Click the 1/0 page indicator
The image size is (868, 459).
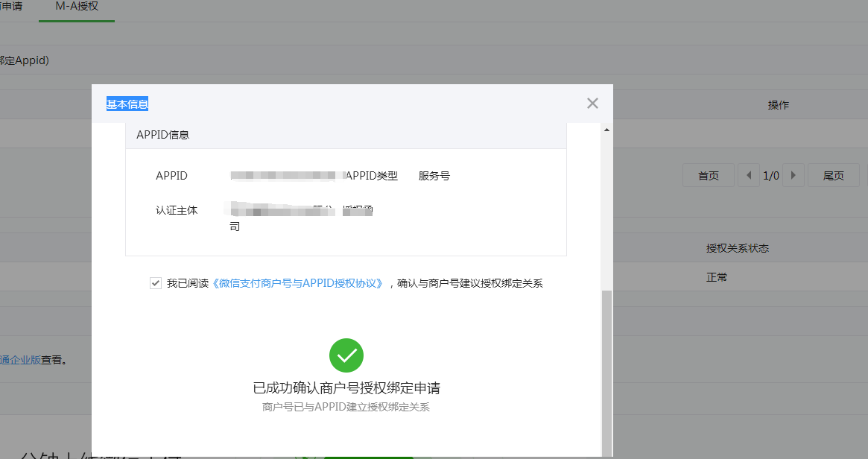tap(770, 175)
